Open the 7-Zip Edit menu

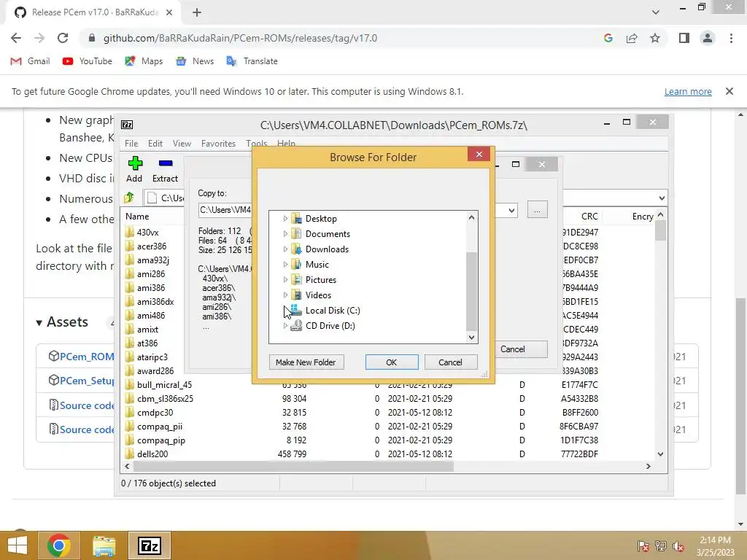pos(155,144)
